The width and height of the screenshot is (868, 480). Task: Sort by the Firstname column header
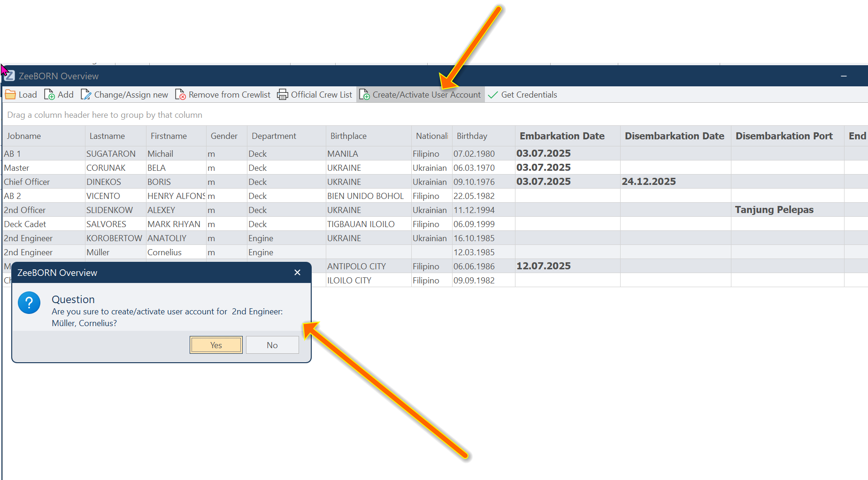[176, 136]
